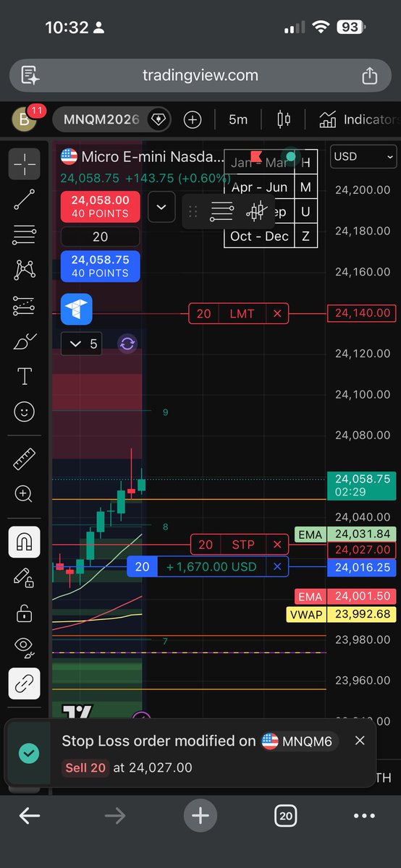Select the Apr - Jun contract row
This screenshot has width=401, height=868.
coord(270,187)
